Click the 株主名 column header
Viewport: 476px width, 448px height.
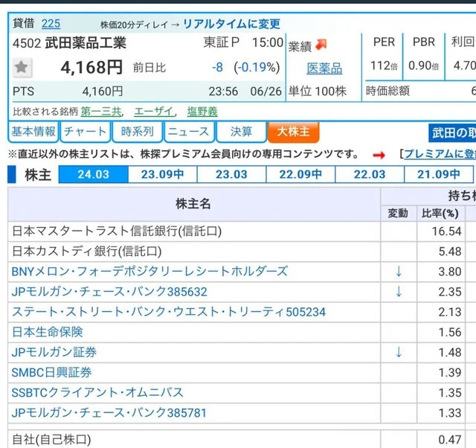click(x=193, y=203)
